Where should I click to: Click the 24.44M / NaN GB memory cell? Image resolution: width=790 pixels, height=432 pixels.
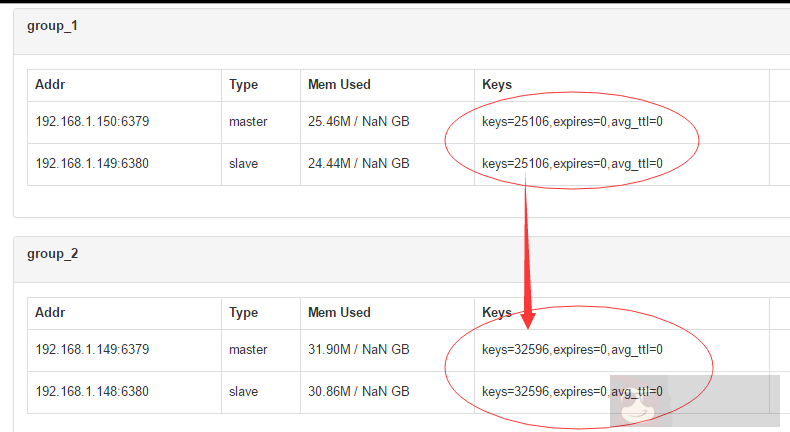click(358, 164)
